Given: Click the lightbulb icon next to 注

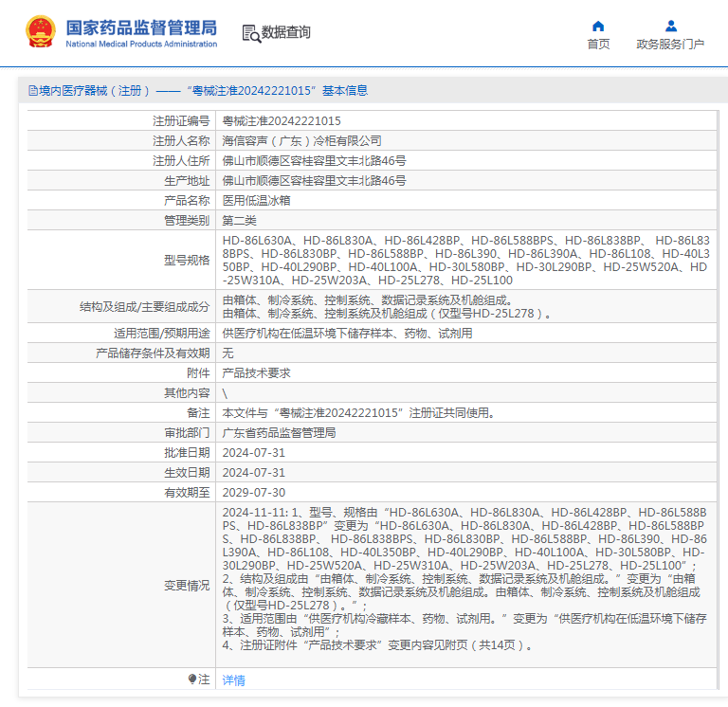Looking at the screenshot, I should click(192, 680).
